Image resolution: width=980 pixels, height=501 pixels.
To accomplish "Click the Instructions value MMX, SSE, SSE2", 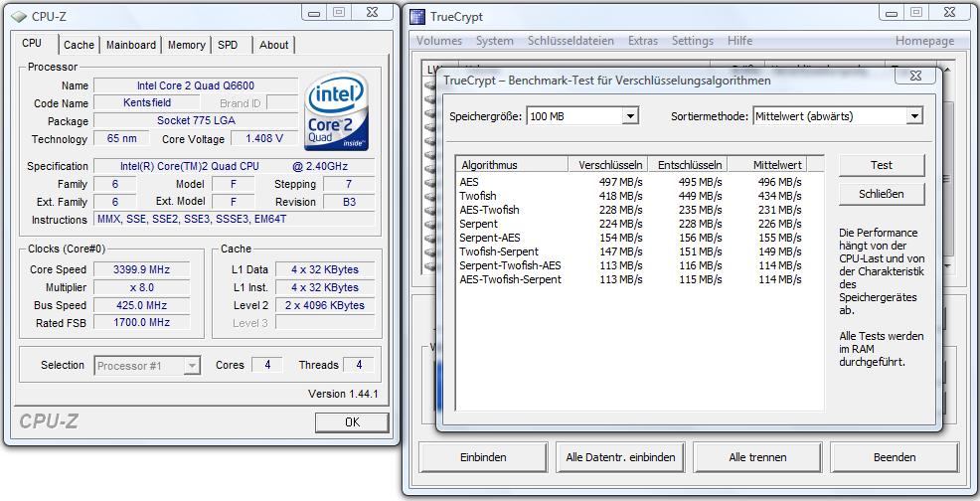I will 234,219.
